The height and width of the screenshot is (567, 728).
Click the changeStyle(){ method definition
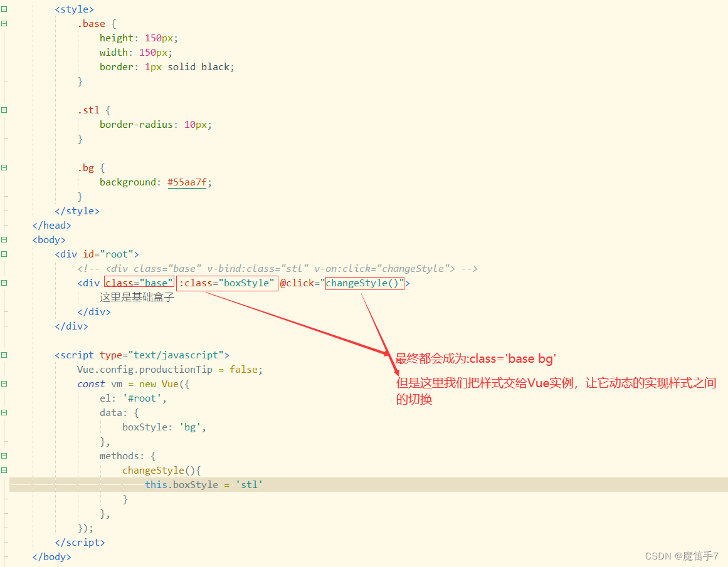pos(162,470)
